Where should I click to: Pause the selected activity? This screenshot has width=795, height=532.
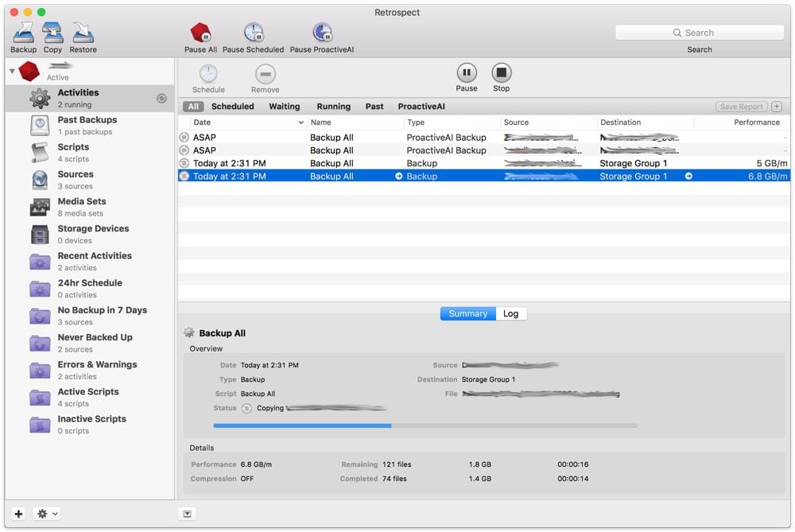(x=467, y=72)
